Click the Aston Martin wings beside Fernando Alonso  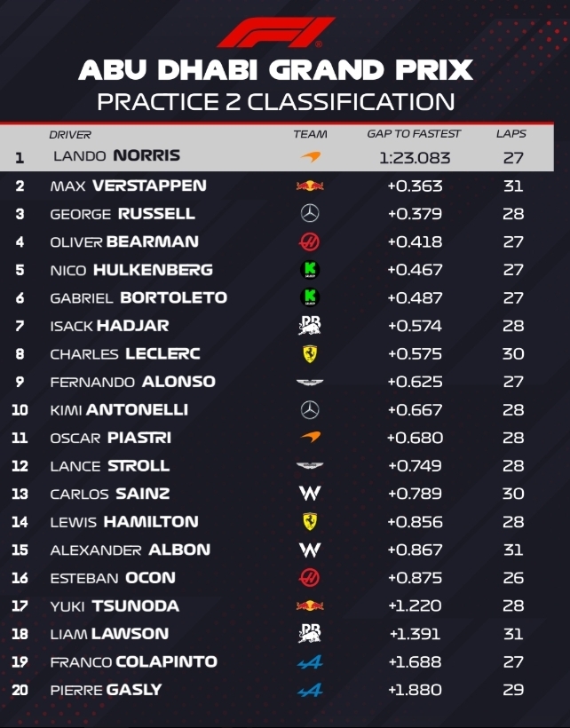point(310,382)
